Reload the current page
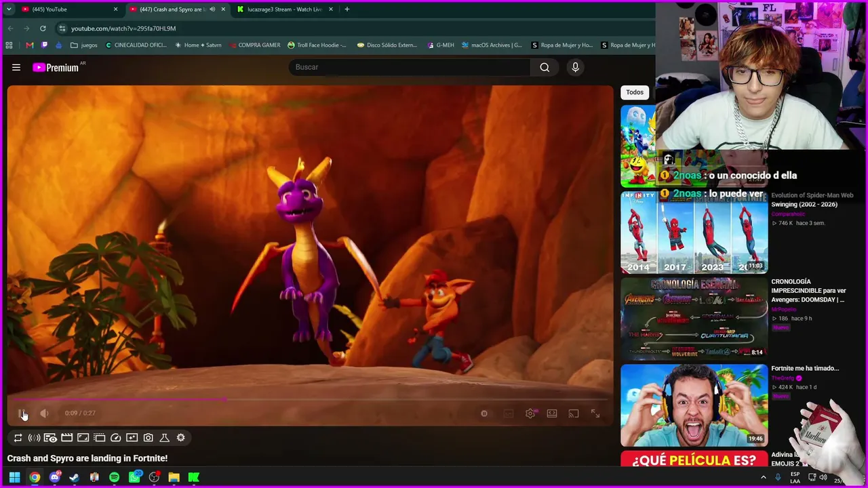 [x=43, y=28]
